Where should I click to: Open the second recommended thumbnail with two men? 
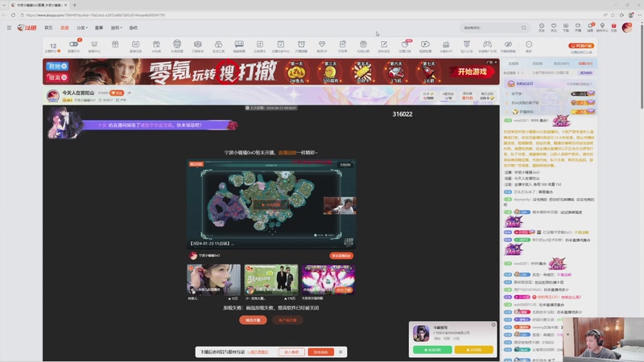click(x=271, y=279)
